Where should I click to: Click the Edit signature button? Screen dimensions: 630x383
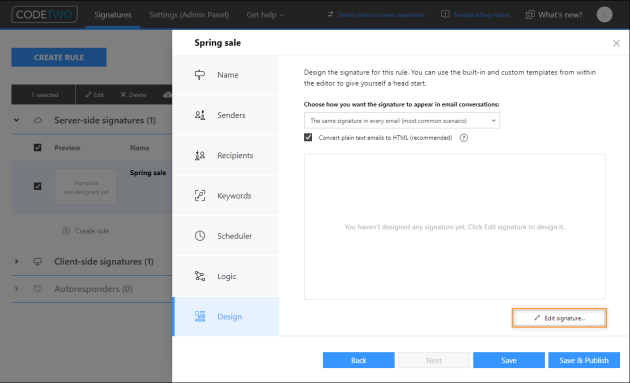coord(559,318)
